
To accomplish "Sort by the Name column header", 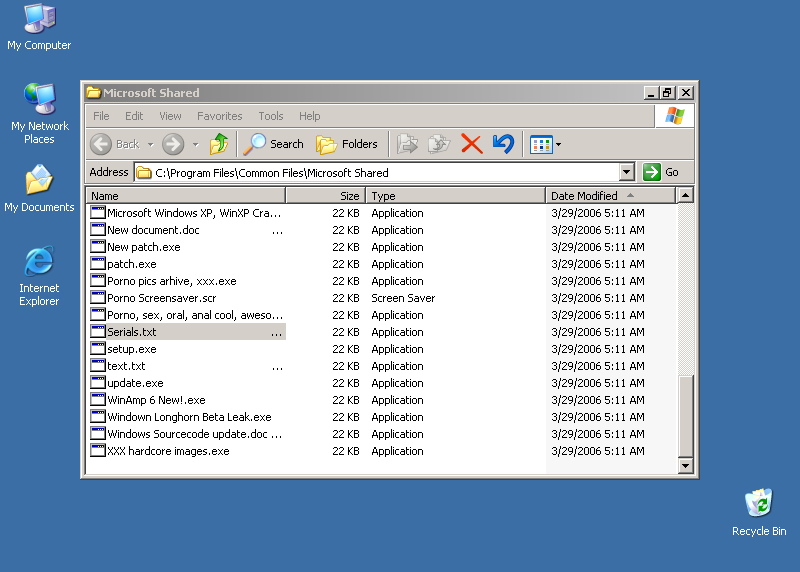I will [186, 196].
